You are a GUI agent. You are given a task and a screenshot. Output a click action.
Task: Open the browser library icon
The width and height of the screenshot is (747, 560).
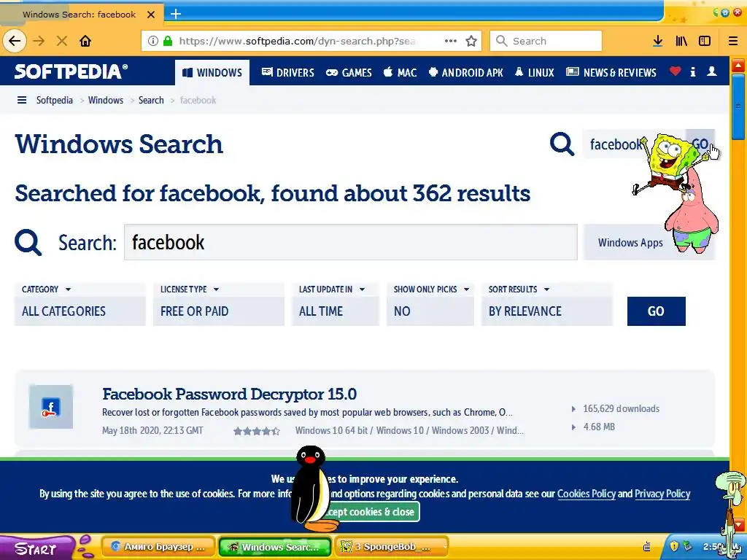click(x=681, y=41)
